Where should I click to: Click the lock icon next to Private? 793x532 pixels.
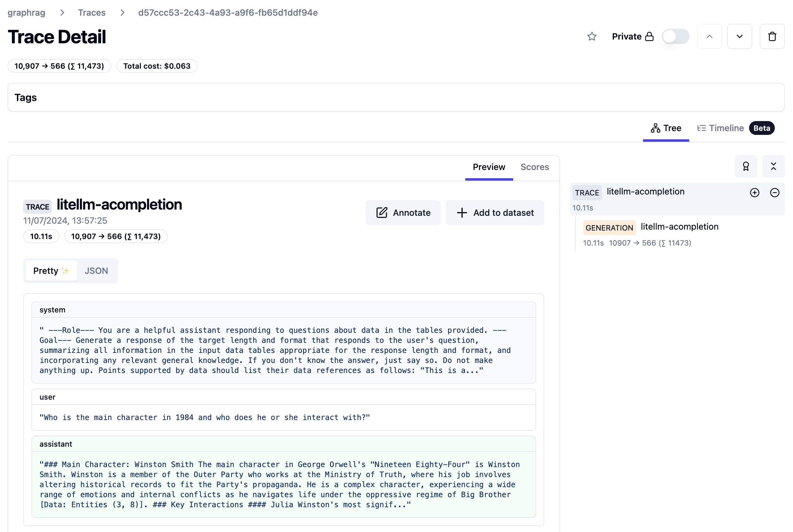[x=649, y=36]
